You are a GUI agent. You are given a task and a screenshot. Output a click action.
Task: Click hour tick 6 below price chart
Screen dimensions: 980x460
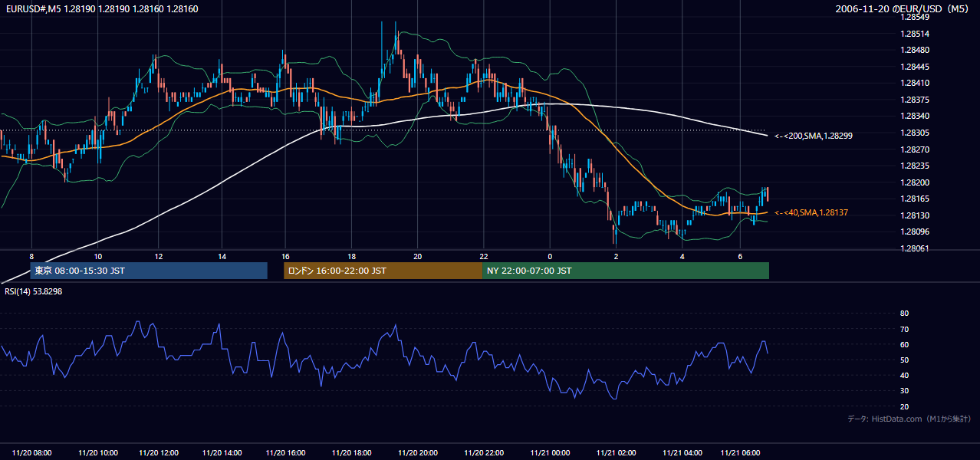pos(740,256)
